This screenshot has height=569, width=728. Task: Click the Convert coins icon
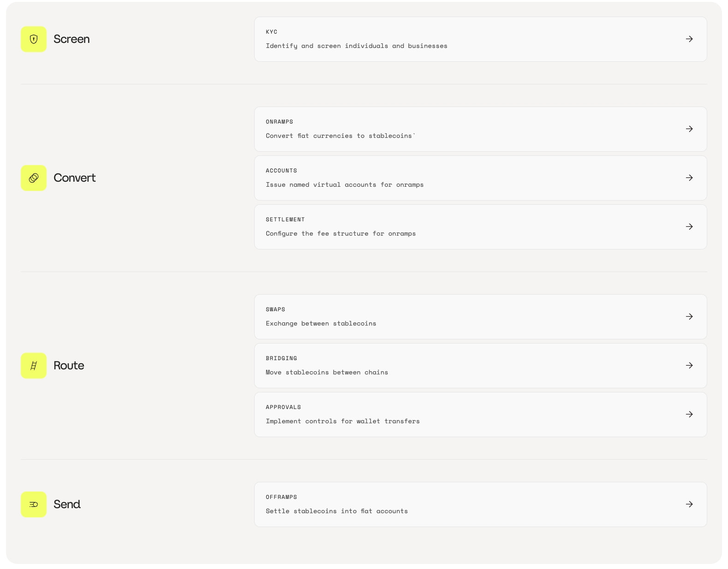point(34,178)
